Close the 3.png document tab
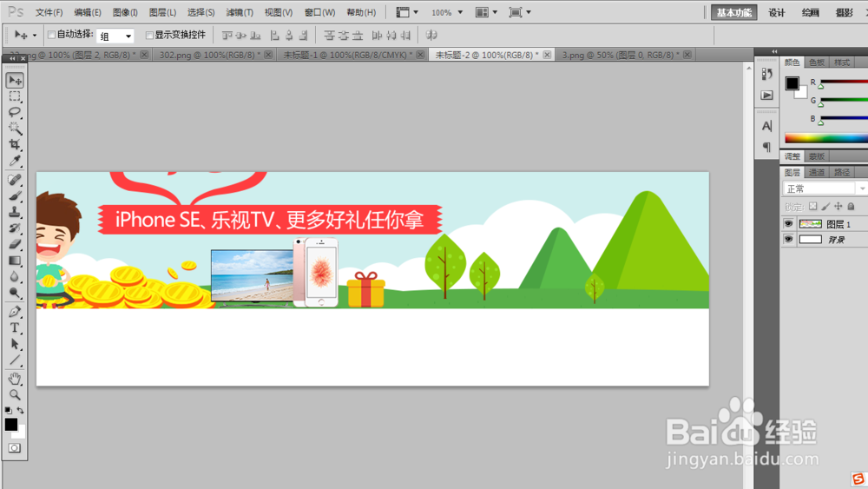This screenshot has width=868, height=489. [x=687, y=55]
